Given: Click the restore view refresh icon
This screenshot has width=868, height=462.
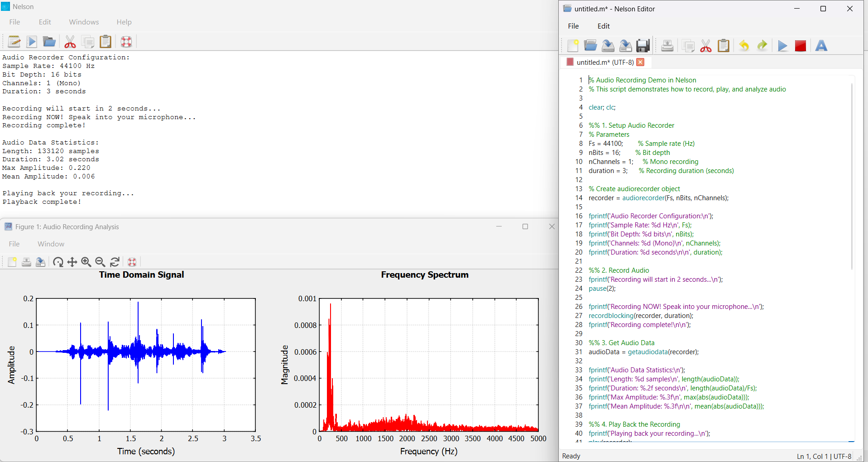Looking at the screenshot, I should pos(115,262).
